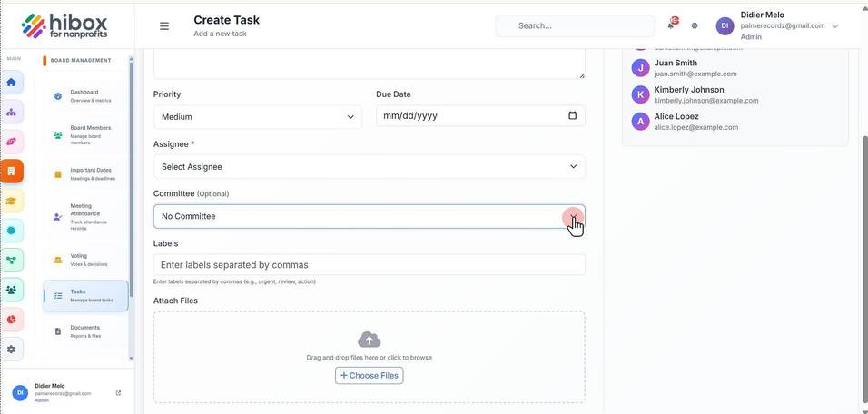Image resolution: width=868 pixels, height=414 pixels.
Task: Click the Voting icon in sidebar
Action: pos(58,261)
